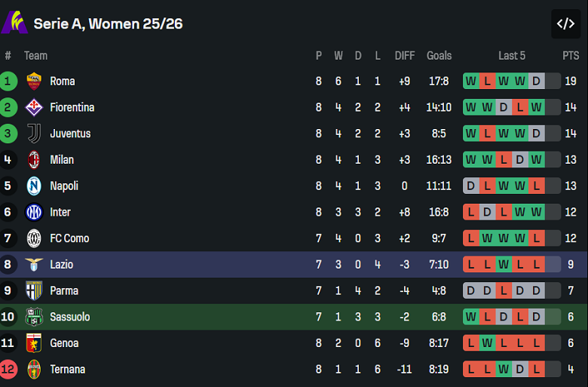Viewport: 588px width, 387px height.
Task: Click the Juventus club crest
Action: click(x=34, y=134)
